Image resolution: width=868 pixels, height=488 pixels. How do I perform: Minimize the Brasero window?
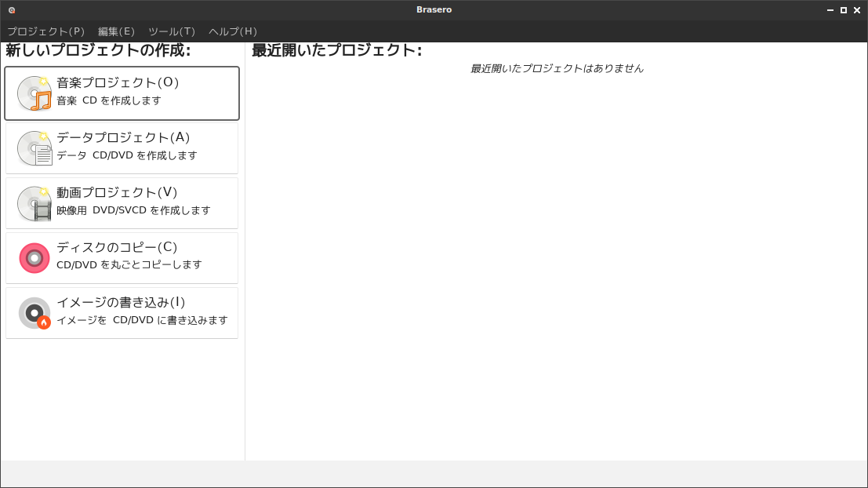(x=830, y=10)
